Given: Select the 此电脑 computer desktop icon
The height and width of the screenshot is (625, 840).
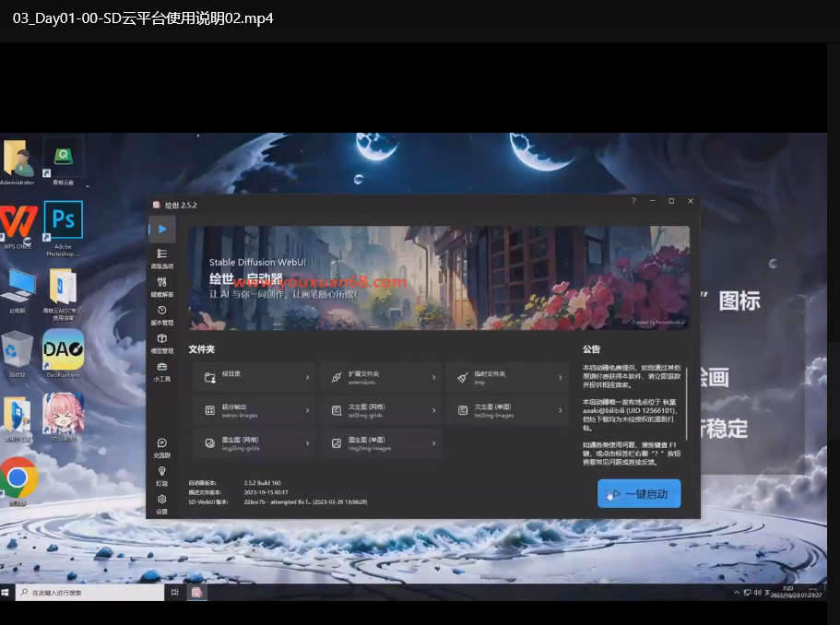Looking at the screenshot, I should click(x=18, y=291).
